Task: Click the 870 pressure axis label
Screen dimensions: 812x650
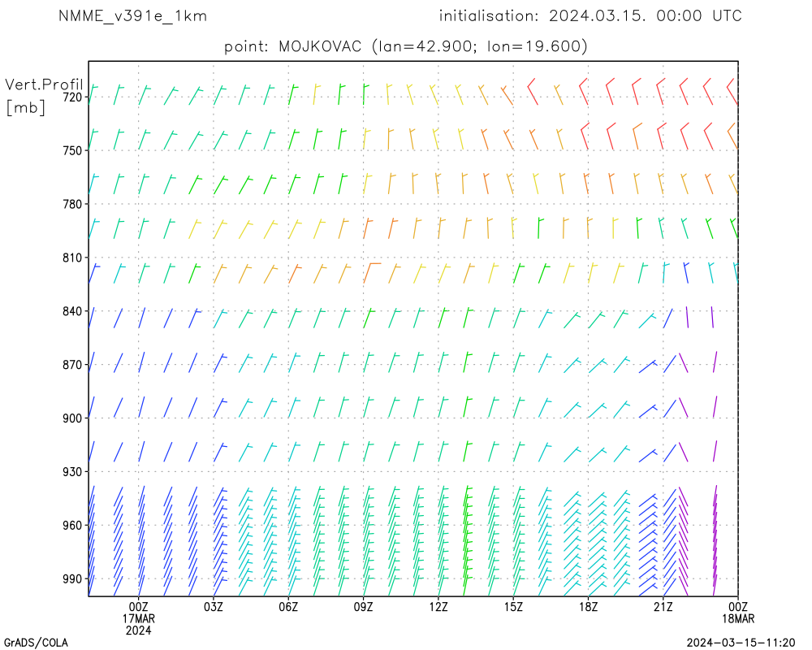Action: point(72,365)
